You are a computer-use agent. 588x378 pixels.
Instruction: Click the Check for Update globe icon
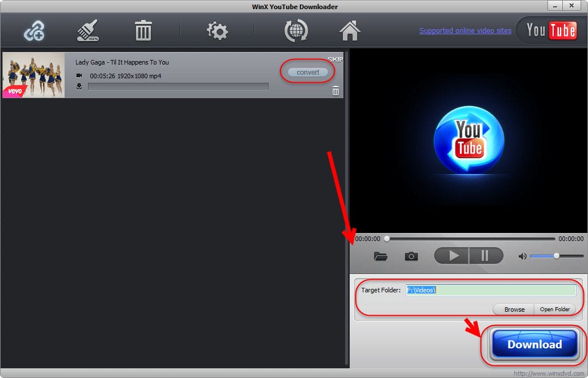coord(296,31)
